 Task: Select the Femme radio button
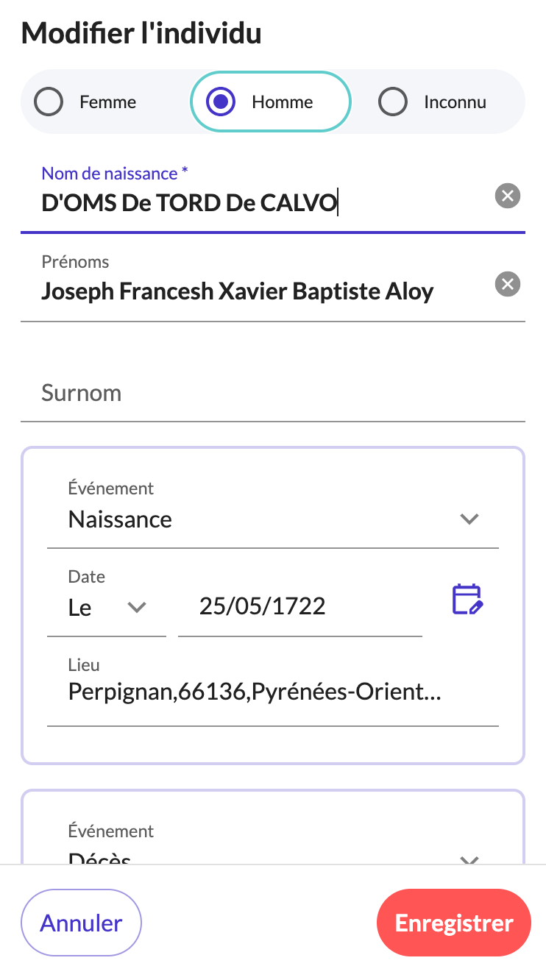[49, 102]
